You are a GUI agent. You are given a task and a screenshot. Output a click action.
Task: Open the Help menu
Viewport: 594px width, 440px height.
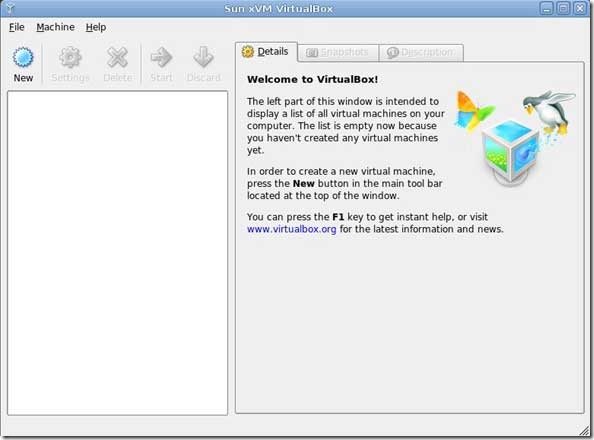(96, 27)
